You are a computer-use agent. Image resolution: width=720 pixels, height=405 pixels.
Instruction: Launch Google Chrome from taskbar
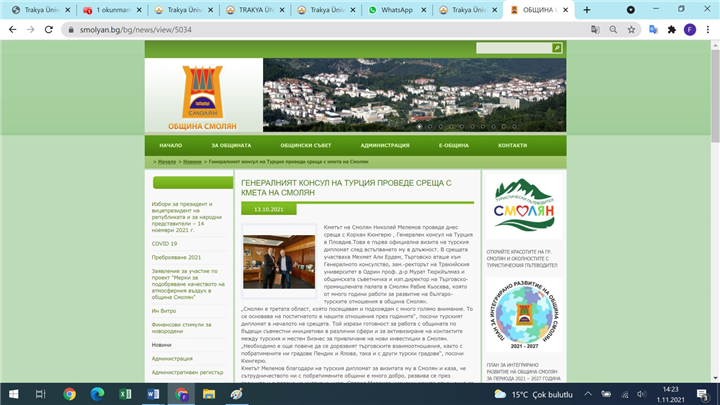pos(69,394)
